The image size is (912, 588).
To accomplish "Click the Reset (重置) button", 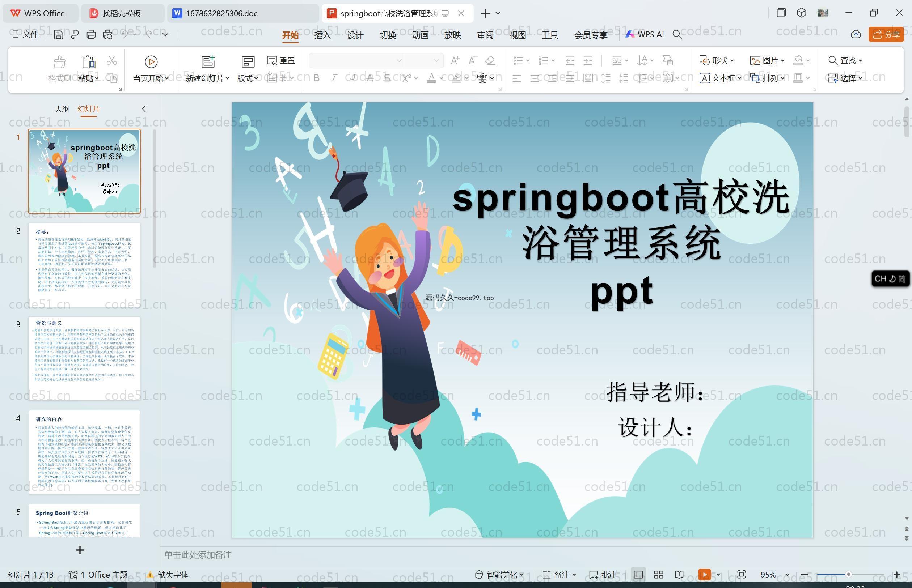I will (281, 60).
